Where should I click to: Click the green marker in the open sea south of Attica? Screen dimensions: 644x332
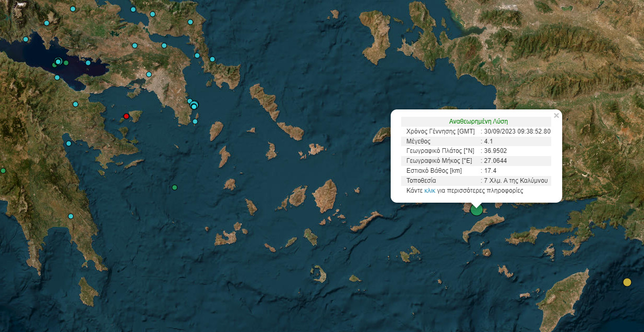175,187
